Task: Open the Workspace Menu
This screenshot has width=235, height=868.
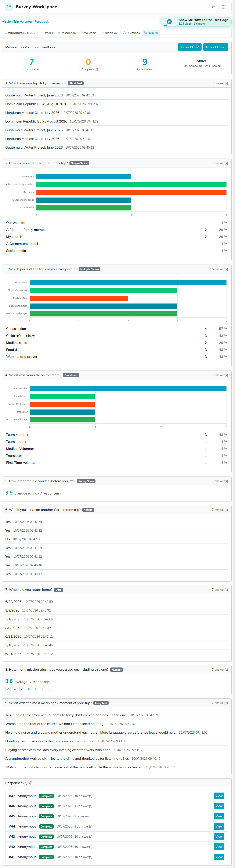Action: 20,33
